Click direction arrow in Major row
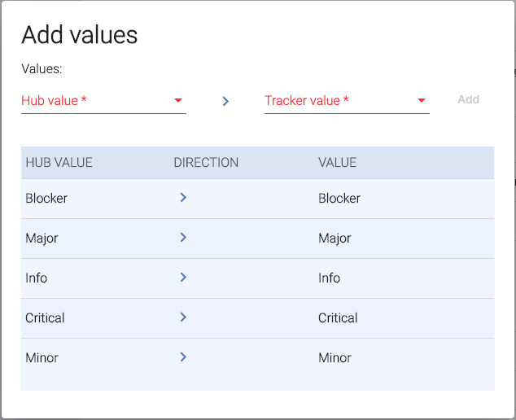Image resolution: width=516 pixels, height=420 pixels. click(x=183, y=238)
